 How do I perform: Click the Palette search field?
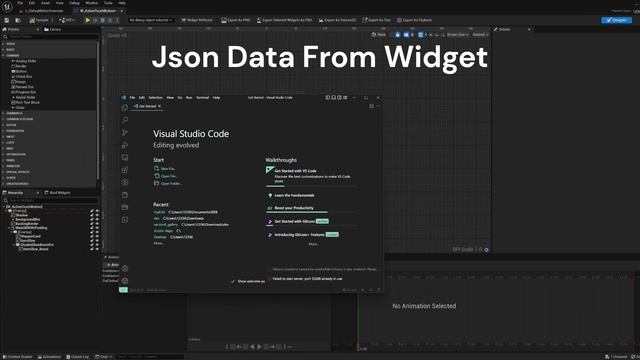pos(51,37)
